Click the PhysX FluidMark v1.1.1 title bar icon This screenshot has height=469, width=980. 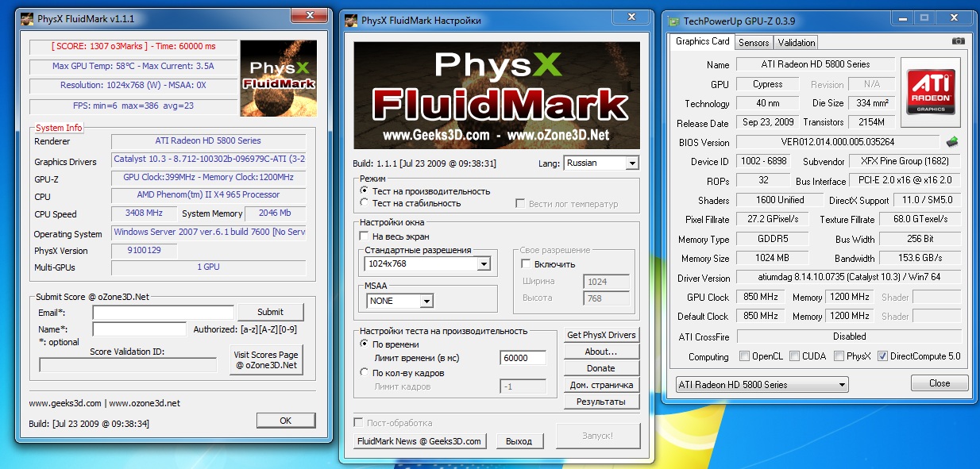click(x=26, y=17)
